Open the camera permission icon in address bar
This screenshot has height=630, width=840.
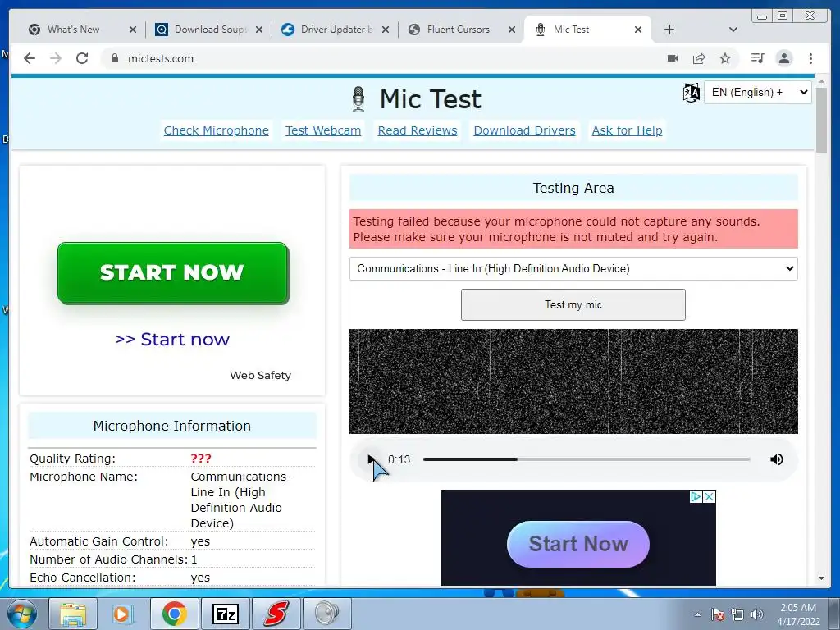click(x=673, y=58)
